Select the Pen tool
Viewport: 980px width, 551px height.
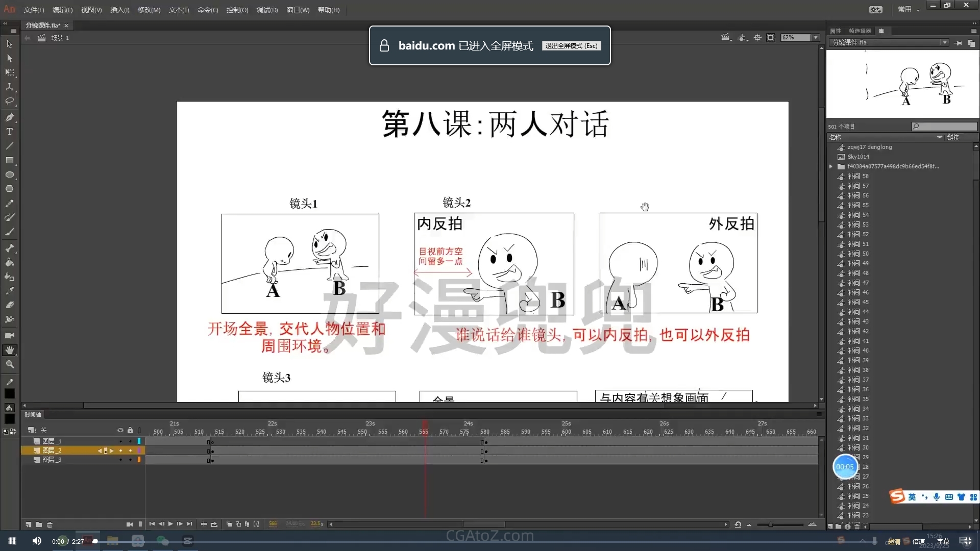point(9,117)
